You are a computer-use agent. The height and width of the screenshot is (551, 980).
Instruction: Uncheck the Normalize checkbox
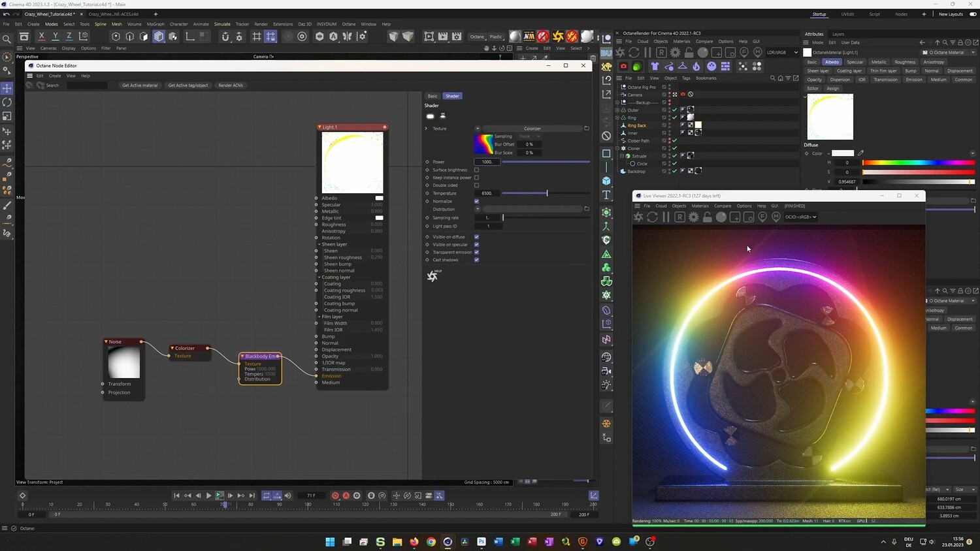pos(476,201)
